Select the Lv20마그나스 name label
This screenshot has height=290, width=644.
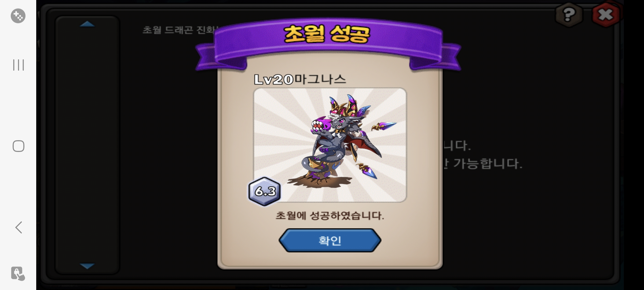300,79
